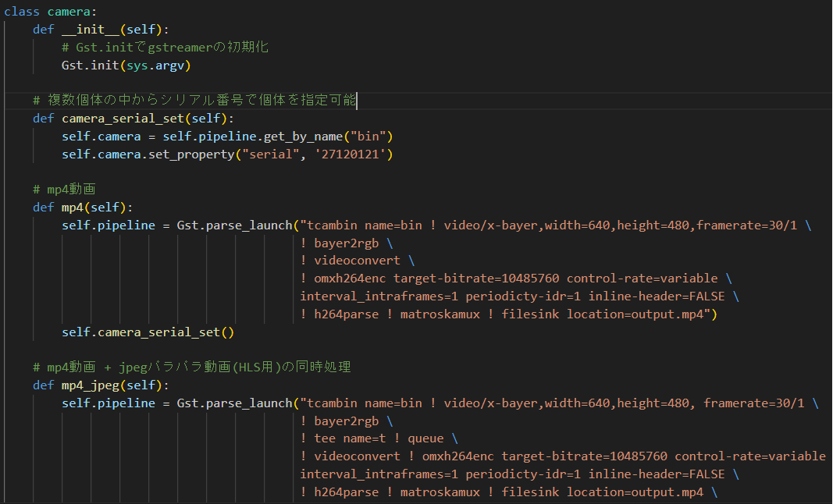Click the "mp4_jpeg" function name

click(x=91, y=385)
